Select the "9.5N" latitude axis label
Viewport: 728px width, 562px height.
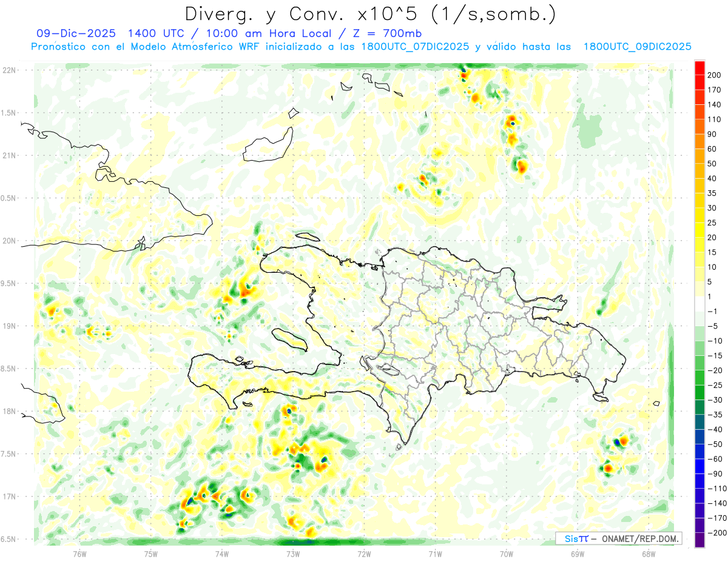pyautogui.click(x=9, y=284)
